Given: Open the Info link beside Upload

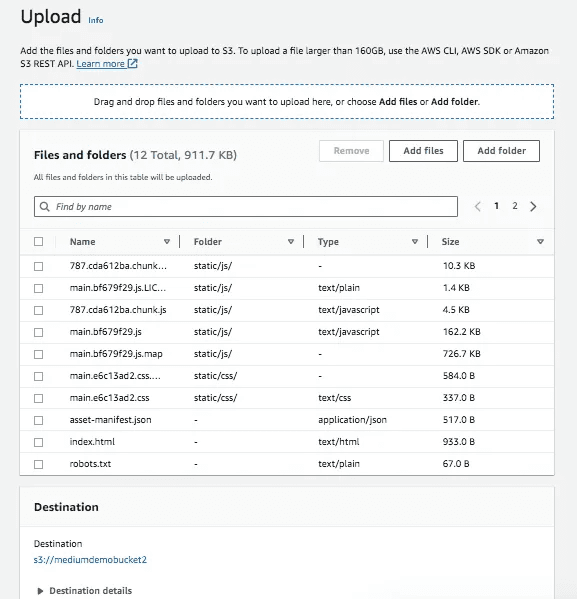Looking at the screenshot, I should (96, 20).
